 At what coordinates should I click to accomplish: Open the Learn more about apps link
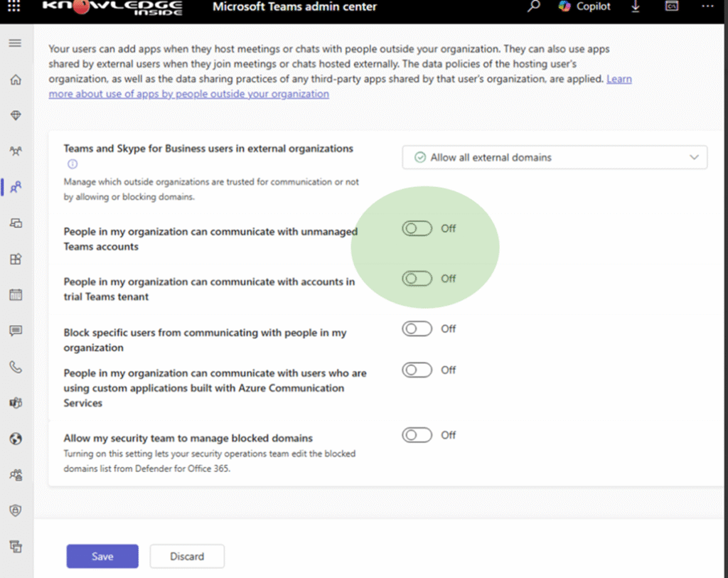[188, 94]
